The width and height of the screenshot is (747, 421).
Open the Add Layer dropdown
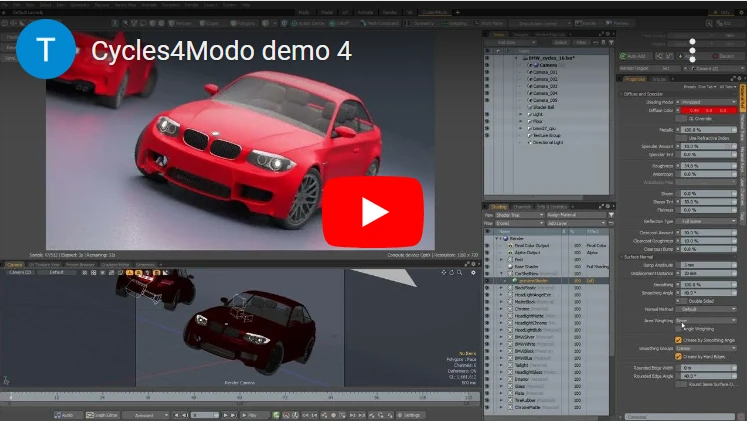tap(575, 223)
